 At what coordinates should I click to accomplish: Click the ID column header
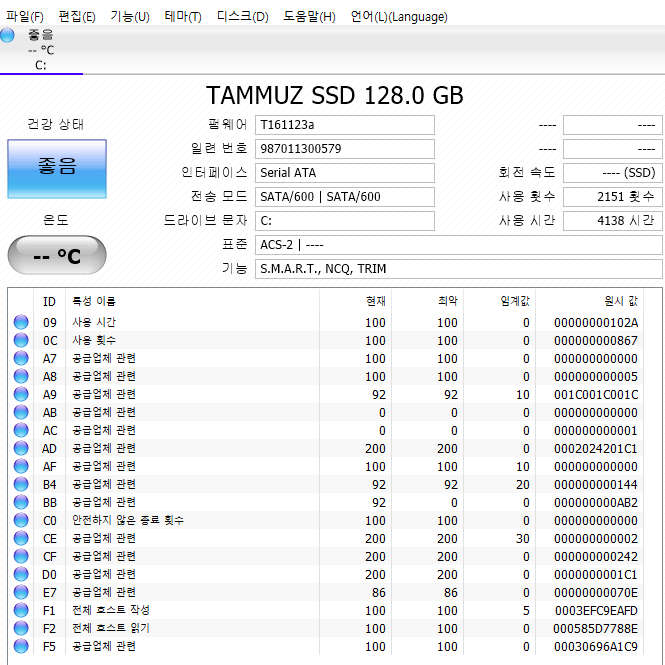coord(49,302)
